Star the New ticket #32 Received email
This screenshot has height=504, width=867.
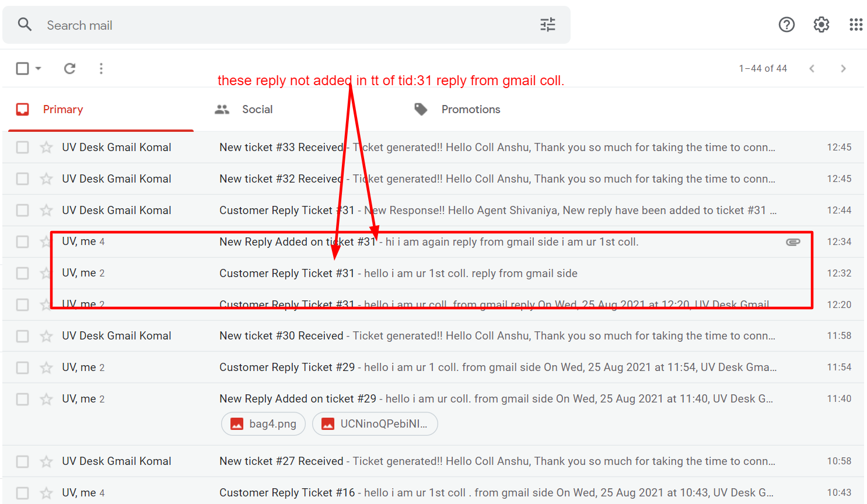click(x=46, y=178)
